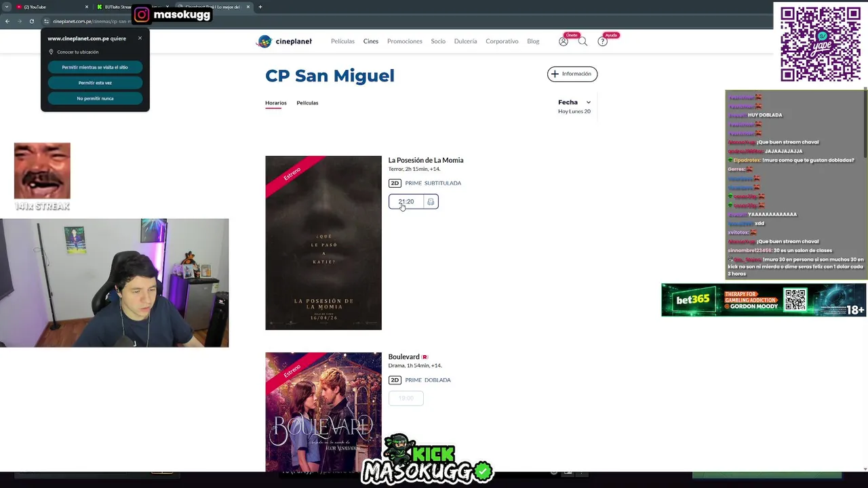This screenshot has width=868, height=488.
Task: Click the Terror, 2h 15min, +14 text
Action: 414,169
